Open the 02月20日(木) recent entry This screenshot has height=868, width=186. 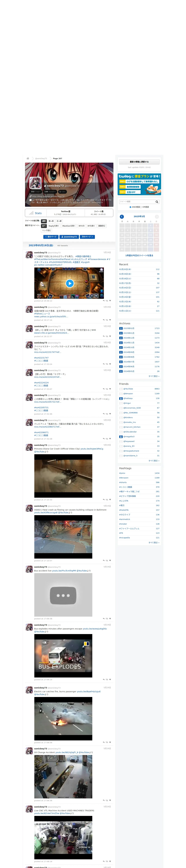[x=125, y=270]
